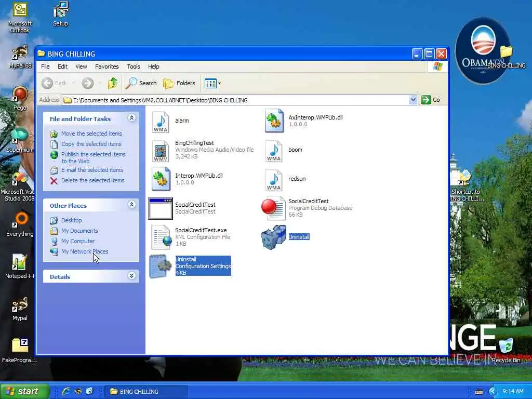Open the alarm WMA audio file
Viewport: 532px width, 399px height.
click(x=161, y=122)
